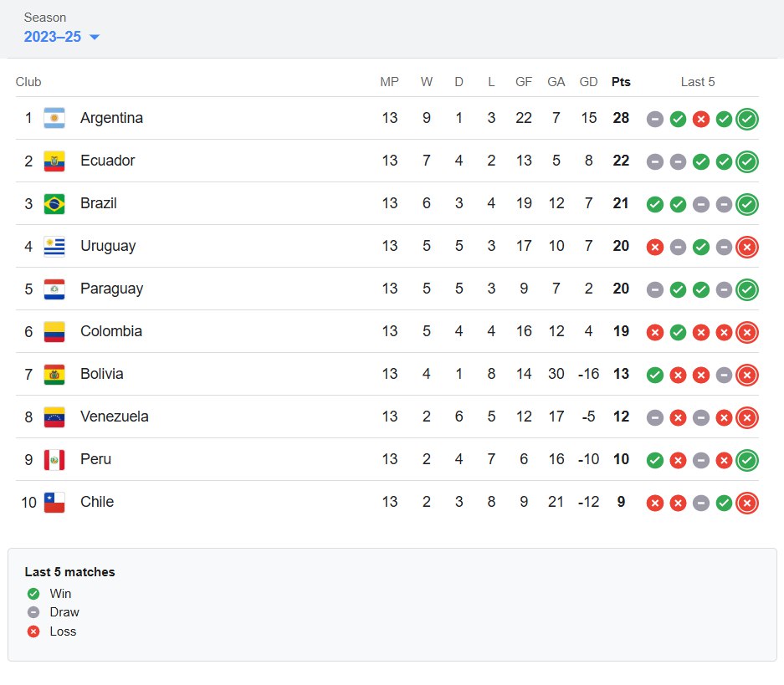
Task: Click the Ecuador flag icon
Action: coord(54,161)
